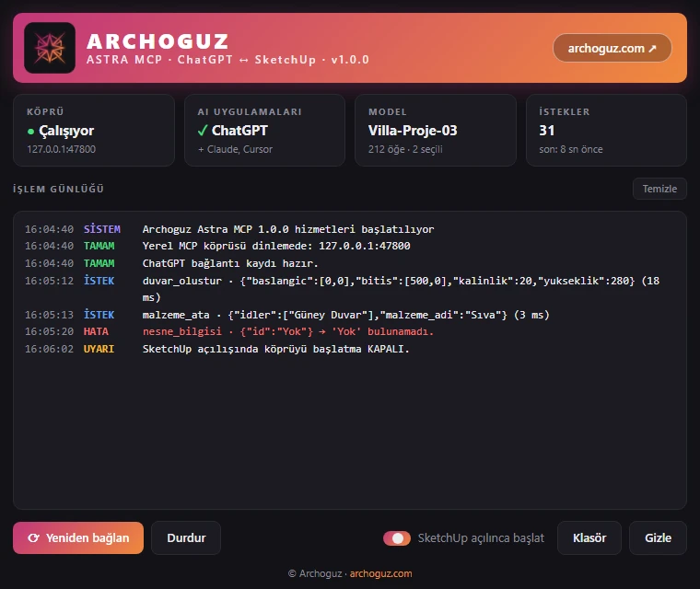Screen dimensions: 700x589
Task: Hide the panel with Gizle
Action: click(x=658, y=538)
